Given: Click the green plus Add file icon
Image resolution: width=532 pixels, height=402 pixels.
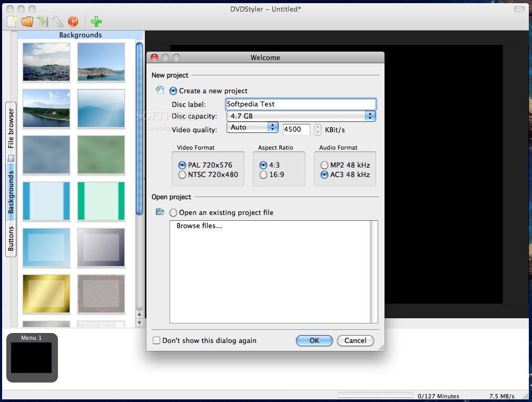Looking at the screenshot, I should [96, 22].
